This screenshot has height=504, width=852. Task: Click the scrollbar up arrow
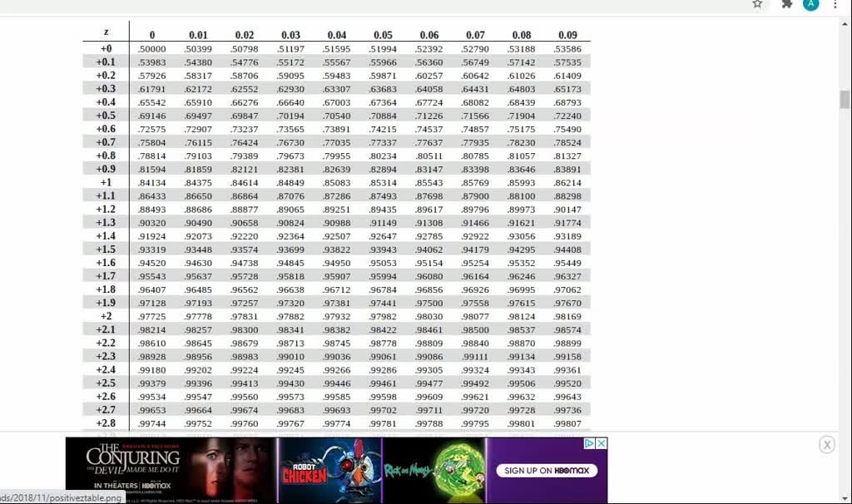point(845,25)
